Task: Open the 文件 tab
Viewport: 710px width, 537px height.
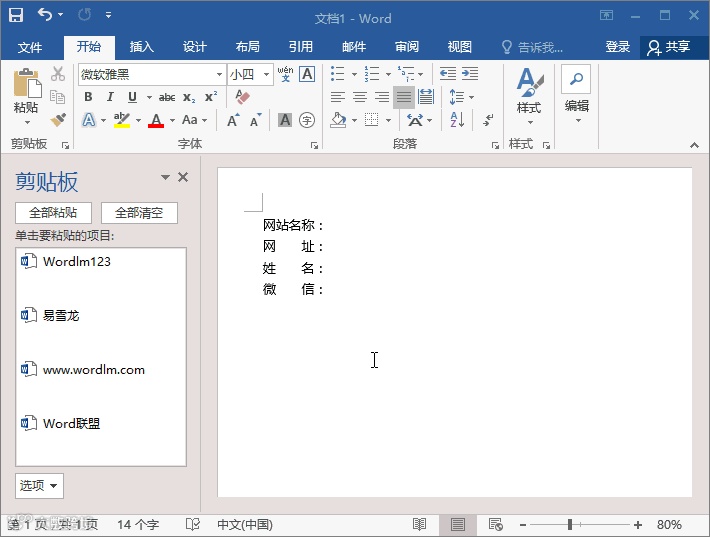Action: 30,47
